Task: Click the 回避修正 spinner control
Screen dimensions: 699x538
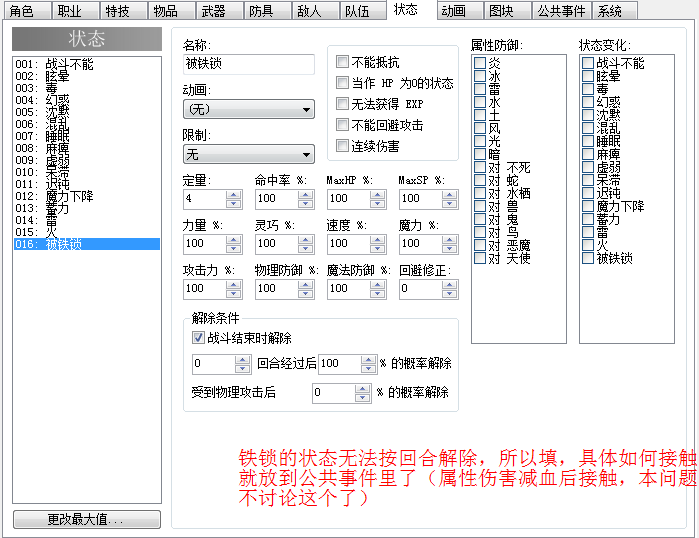Action: (449, 289)
